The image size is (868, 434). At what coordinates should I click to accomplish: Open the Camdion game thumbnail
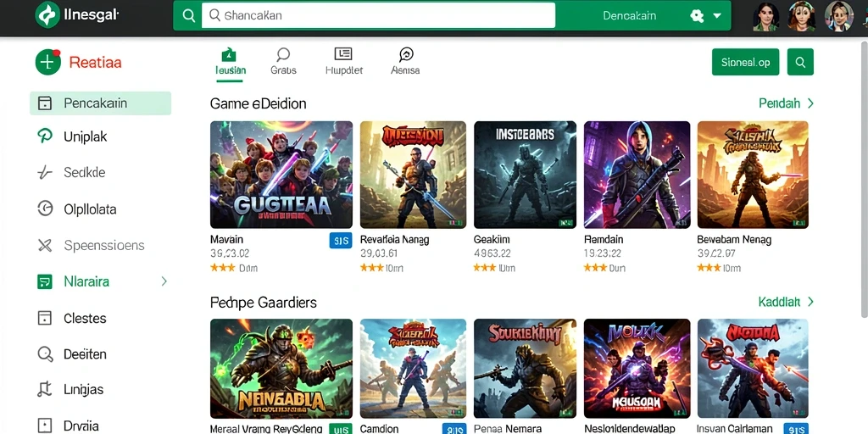pos(413,369)
